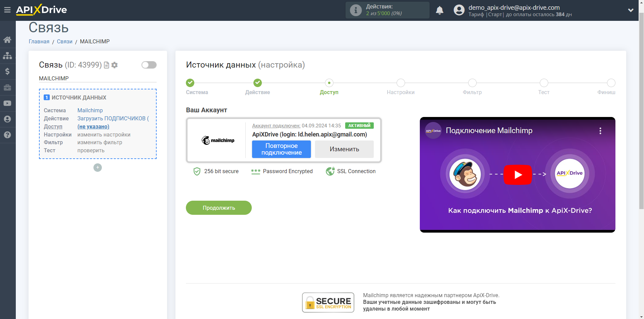Open the user profile icon in sidebar
The image size is (644, 319).
coord(7,119)
